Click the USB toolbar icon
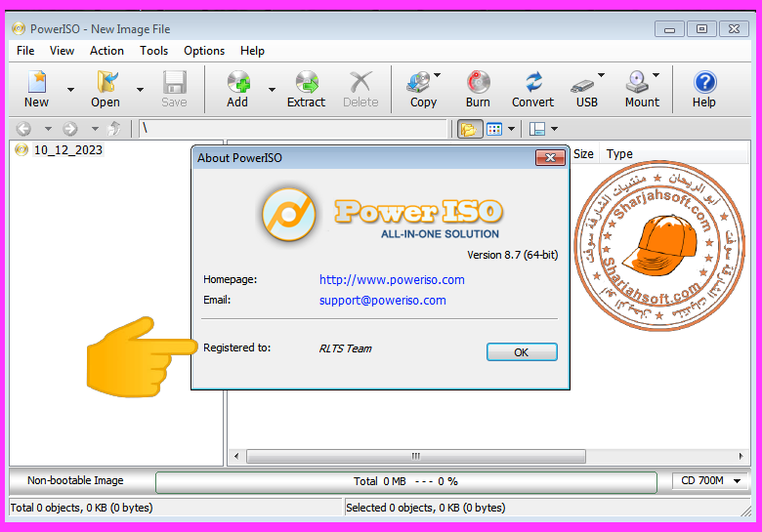The height and width of the screenshot is (532, 762). coord(582,86)
